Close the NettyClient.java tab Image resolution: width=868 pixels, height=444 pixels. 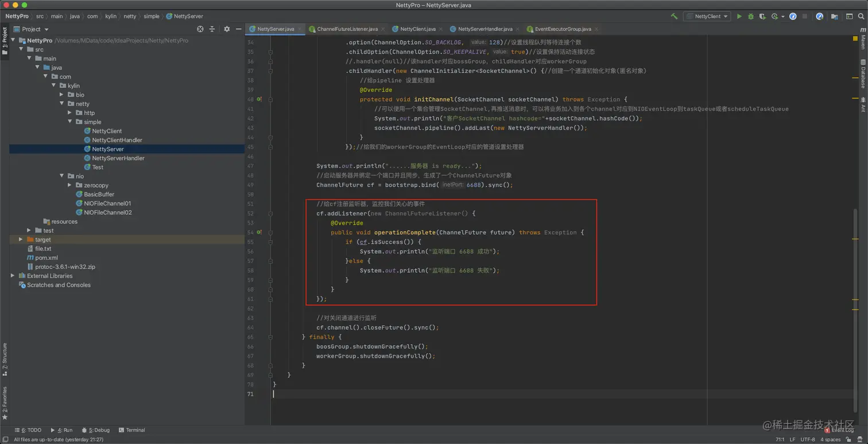coord(441,29)
